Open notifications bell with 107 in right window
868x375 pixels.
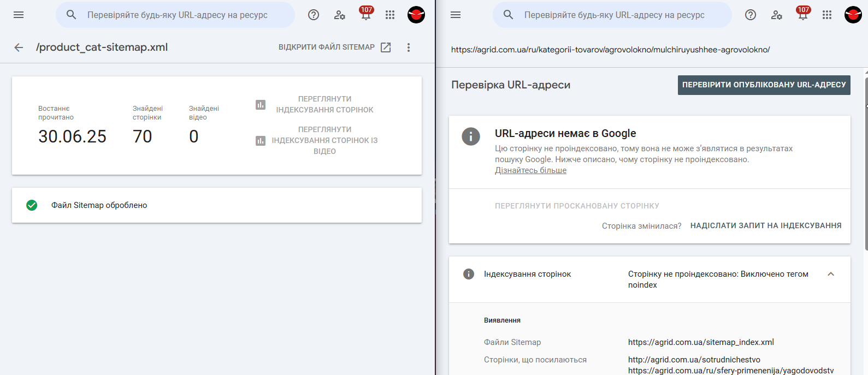802,14
